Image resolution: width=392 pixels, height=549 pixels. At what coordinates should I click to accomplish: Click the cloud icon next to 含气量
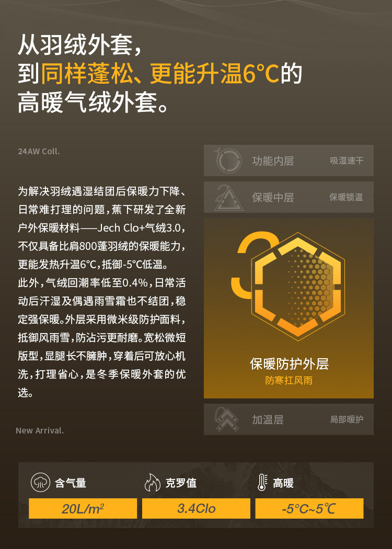point(41,483)
